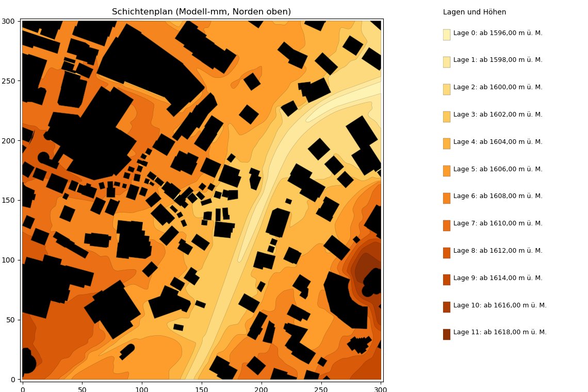This screenshot has height=392, width=588.
Task: Click the Lage 5 legend swatch
Action: (447, 171)
